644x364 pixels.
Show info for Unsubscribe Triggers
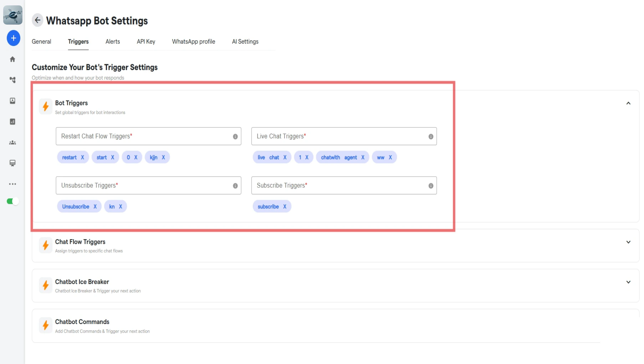235,186
